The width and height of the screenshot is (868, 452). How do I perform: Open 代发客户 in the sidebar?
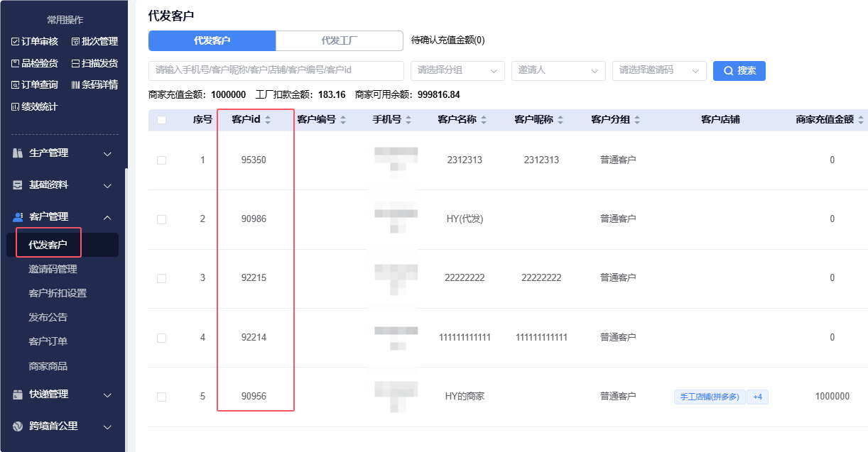click(x=48, y=245)
